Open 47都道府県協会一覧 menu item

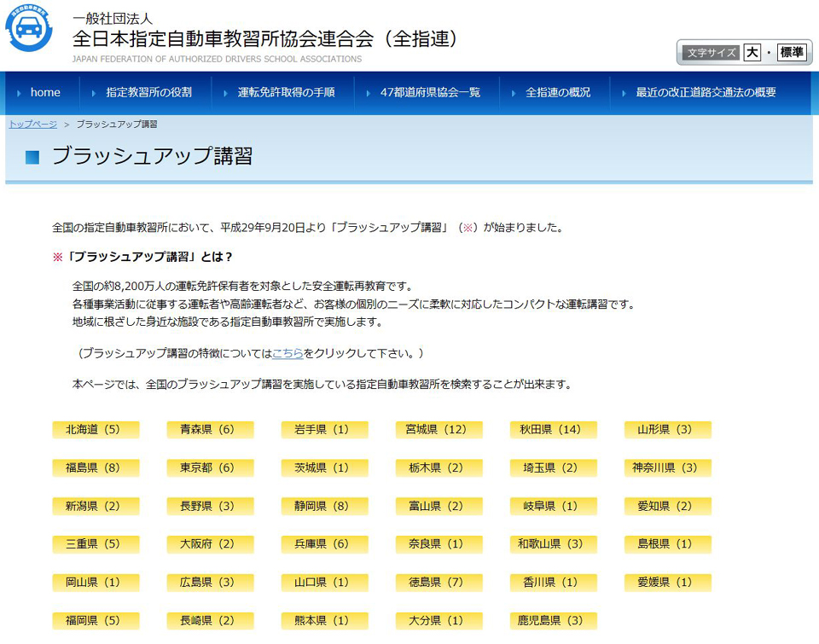click(430, 92)
